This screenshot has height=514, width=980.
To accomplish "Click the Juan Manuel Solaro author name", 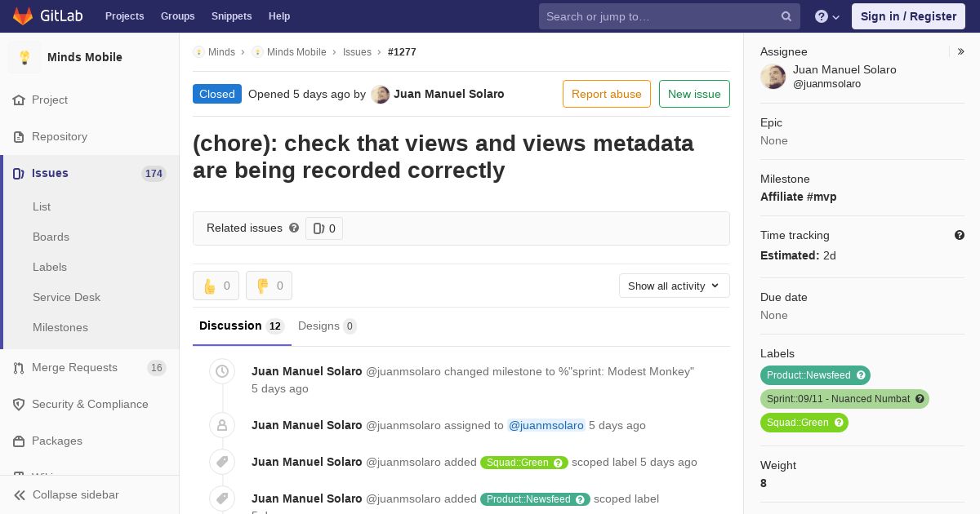I will point(448,94).
